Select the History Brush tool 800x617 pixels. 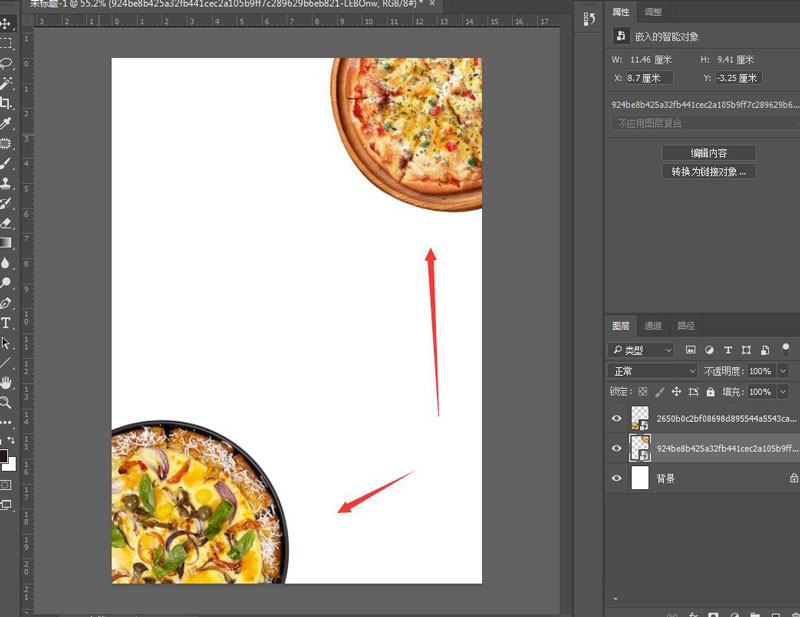click(6, 203)
